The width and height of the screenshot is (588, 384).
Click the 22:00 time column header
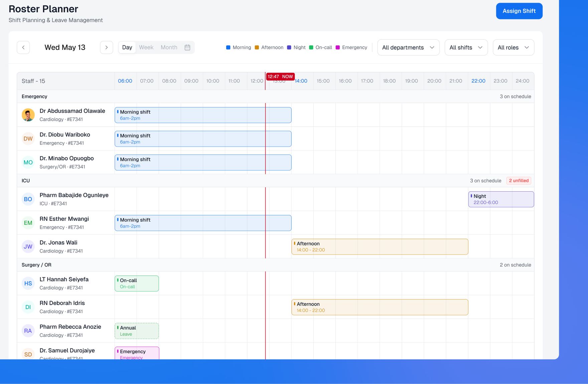coord(478,81)
